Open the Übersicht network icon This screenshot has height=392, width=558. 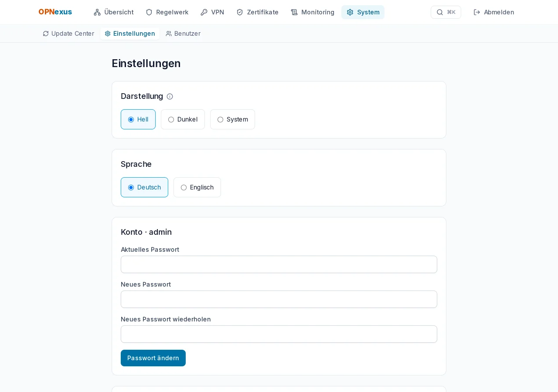pos(97,12)
